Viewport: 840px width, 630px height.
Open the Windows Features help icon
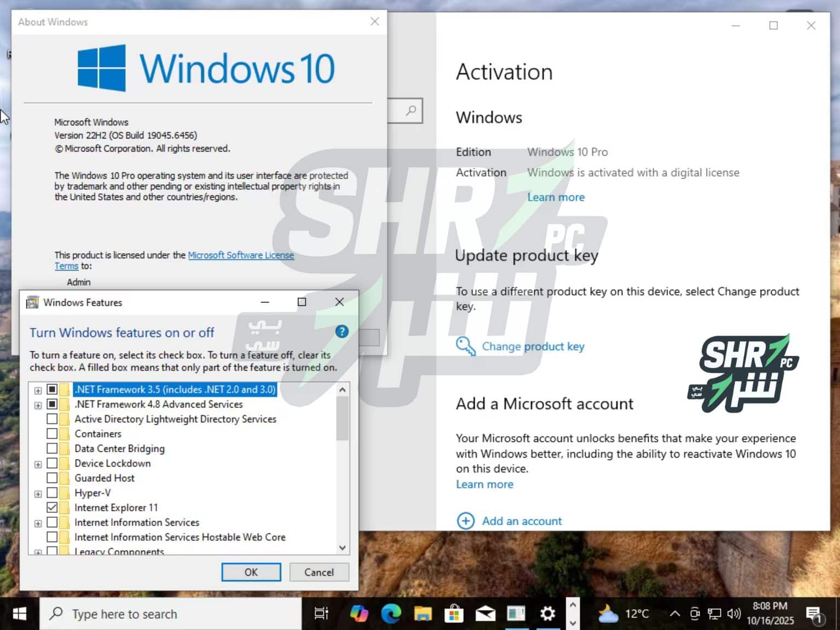click(342, 331)
